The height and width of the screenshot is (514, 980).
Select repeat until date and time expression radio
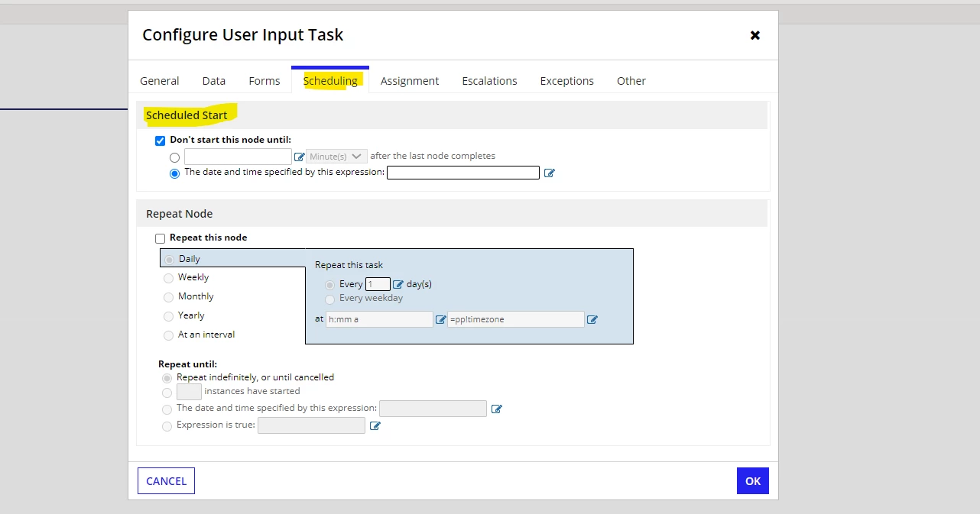(167, 409)
